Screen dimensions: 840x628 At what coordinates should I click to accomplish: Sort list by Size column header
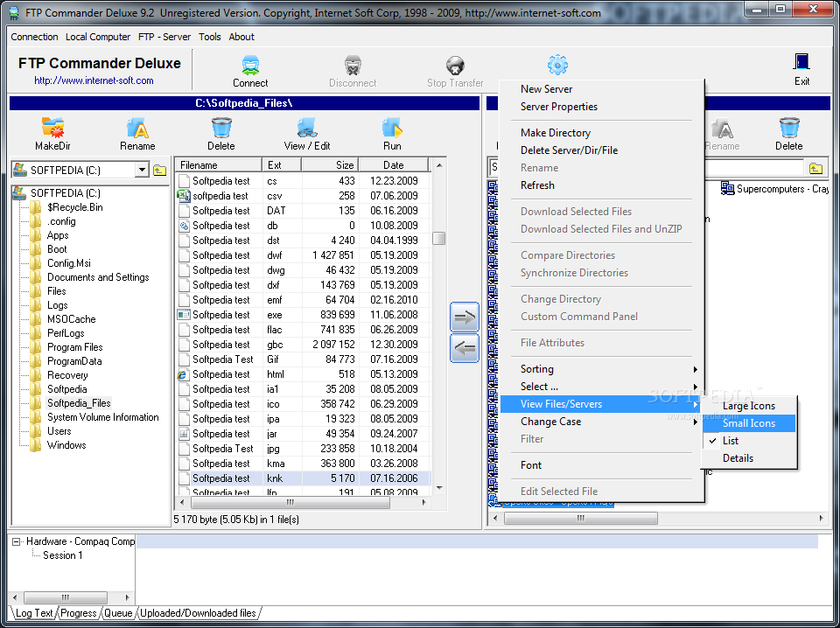click(330, 165)
